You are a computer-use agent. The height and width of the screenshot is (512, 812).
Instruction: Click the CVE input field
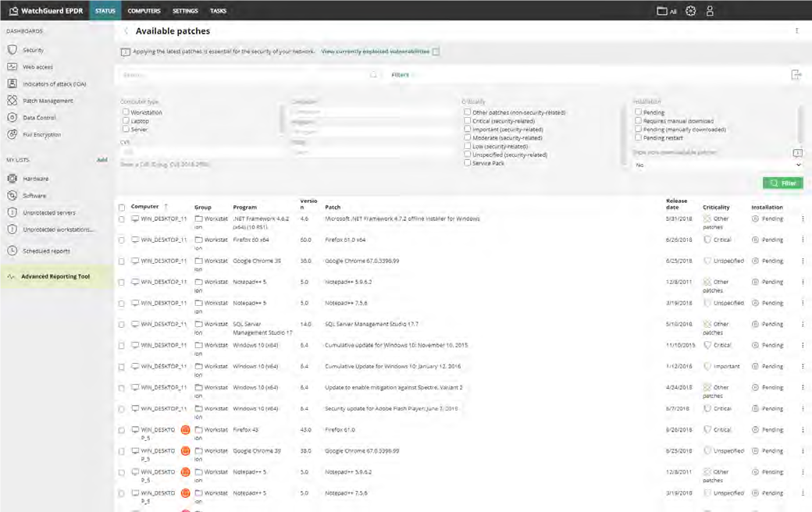(x=202, y=152)
